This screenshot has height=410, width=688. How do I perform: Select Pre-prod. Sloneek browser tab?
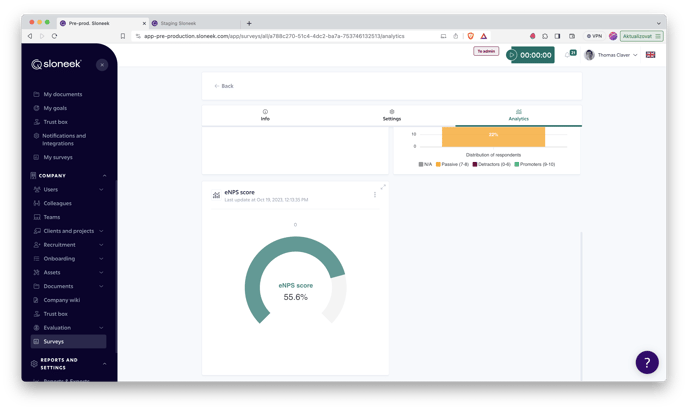point(103,23)
